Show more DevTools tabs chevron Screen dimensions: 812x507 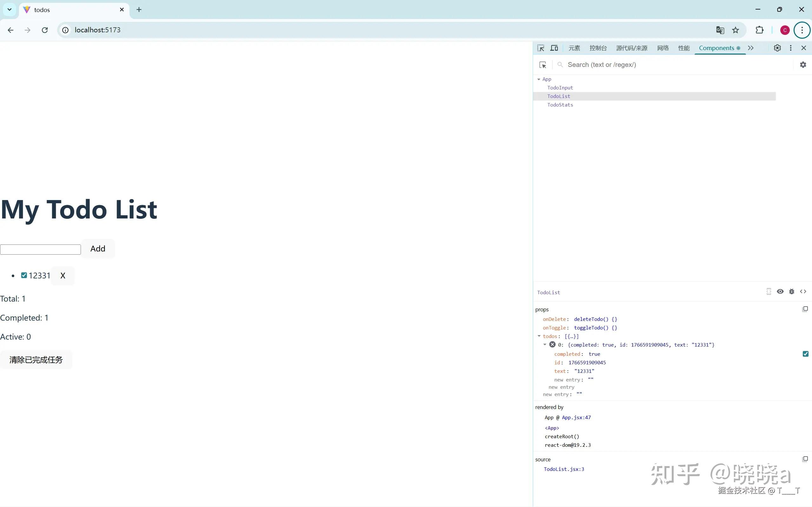750,48
